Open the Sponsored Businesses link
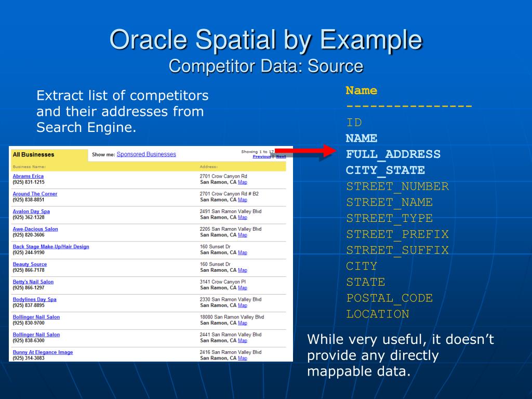Viewport: 532px width, 399px height. point(146,154)
